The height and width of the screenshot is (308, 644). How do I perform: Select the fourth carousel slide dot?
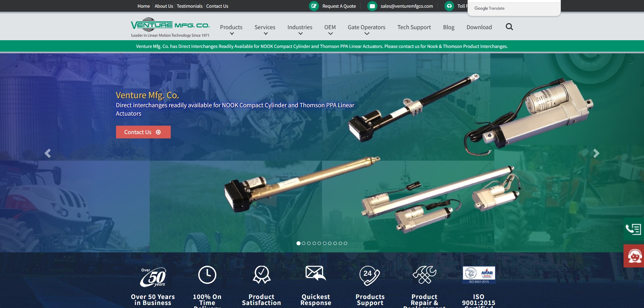tap(314, 243)
